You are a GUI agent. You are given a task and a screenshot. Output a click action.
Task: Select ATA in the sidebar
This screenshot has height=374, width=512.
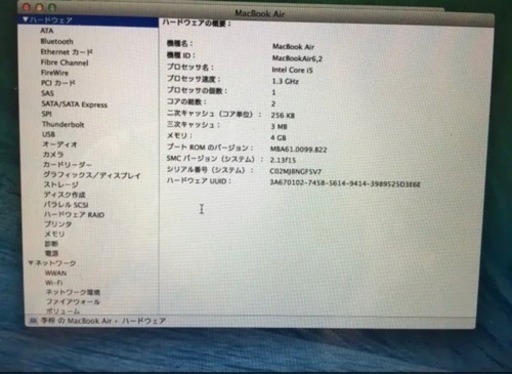[47, 31]
